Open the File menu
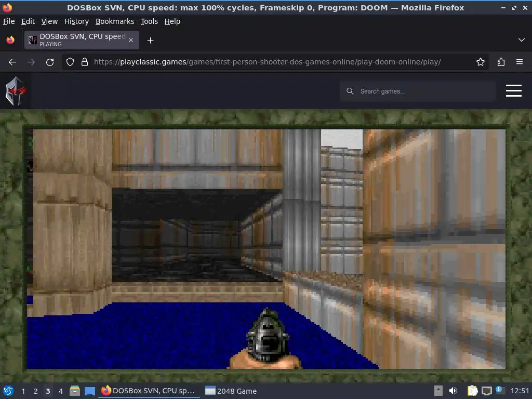This screenshot has width=532, height=399. tap(9, 21)
